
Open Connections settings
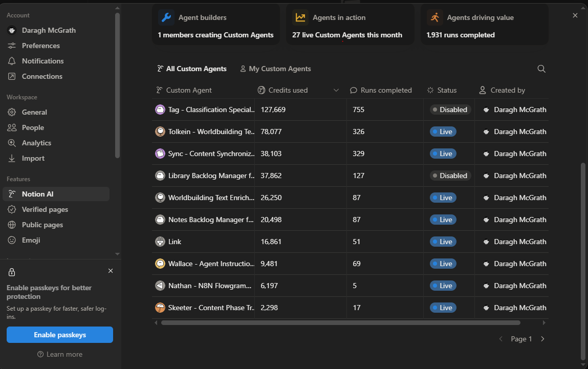coord(42,76)
